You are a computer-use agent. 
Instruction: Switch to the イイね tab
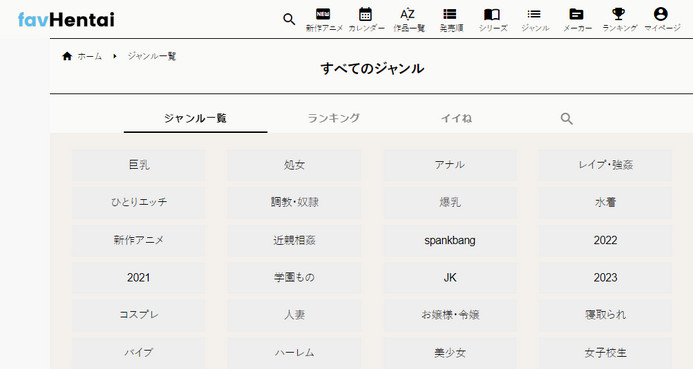coord(457,118)
